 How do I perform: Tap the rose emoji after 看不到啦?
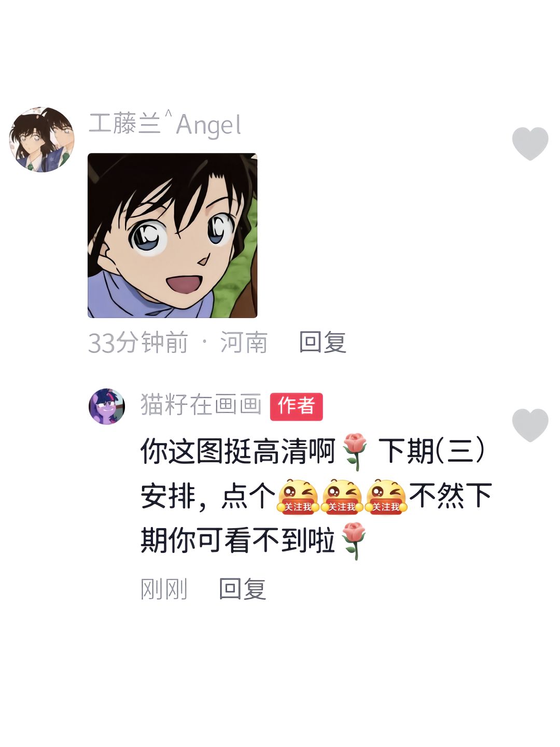[354, 541]
